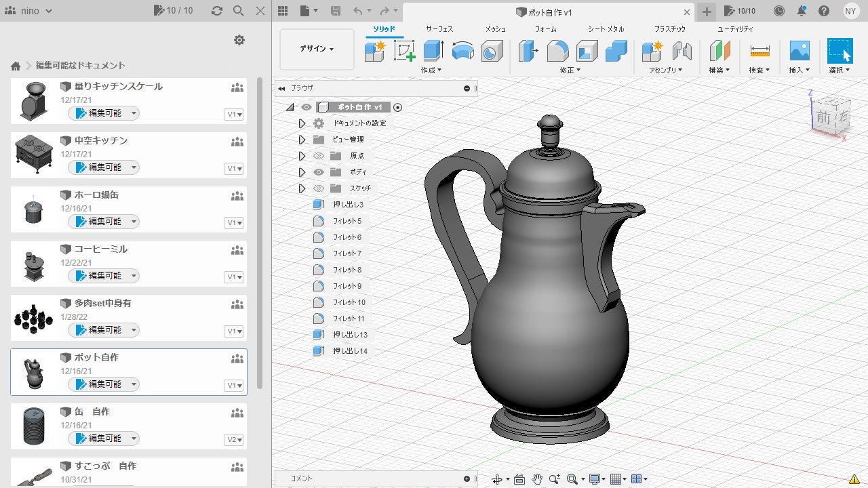Open version dropdown V2 for 缶 自作
This screenshot has width=868, height=488.
[234, 440]
